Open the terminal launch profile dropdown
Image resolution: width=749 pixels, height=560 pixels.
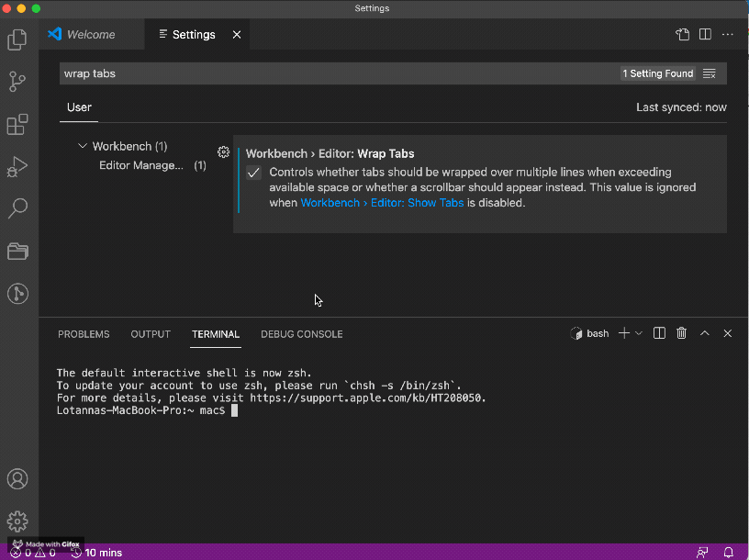point(639,333)
